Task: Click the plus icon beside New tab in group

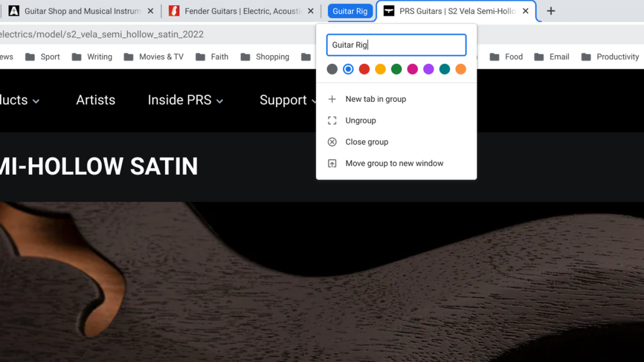Action: click(332, 99)
